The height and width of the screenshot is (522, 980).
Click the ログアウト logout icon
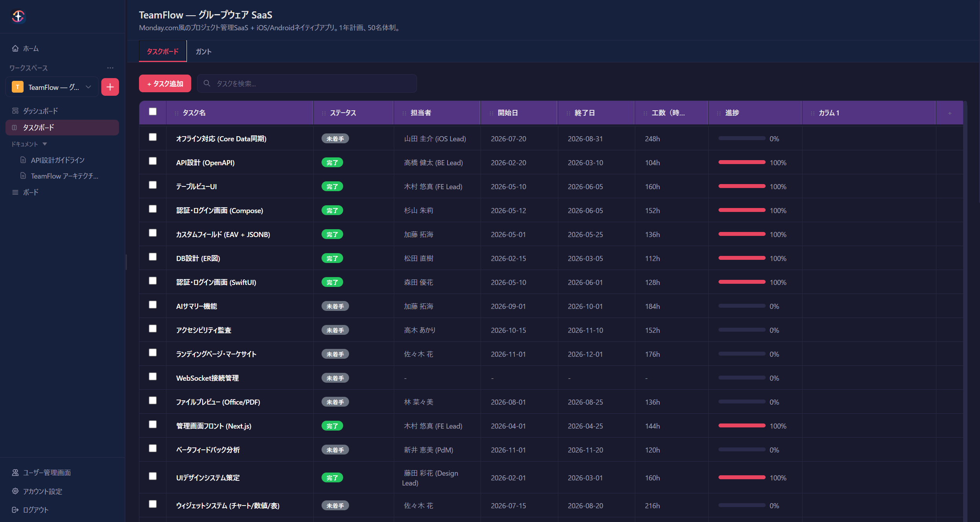pos(15,509)
